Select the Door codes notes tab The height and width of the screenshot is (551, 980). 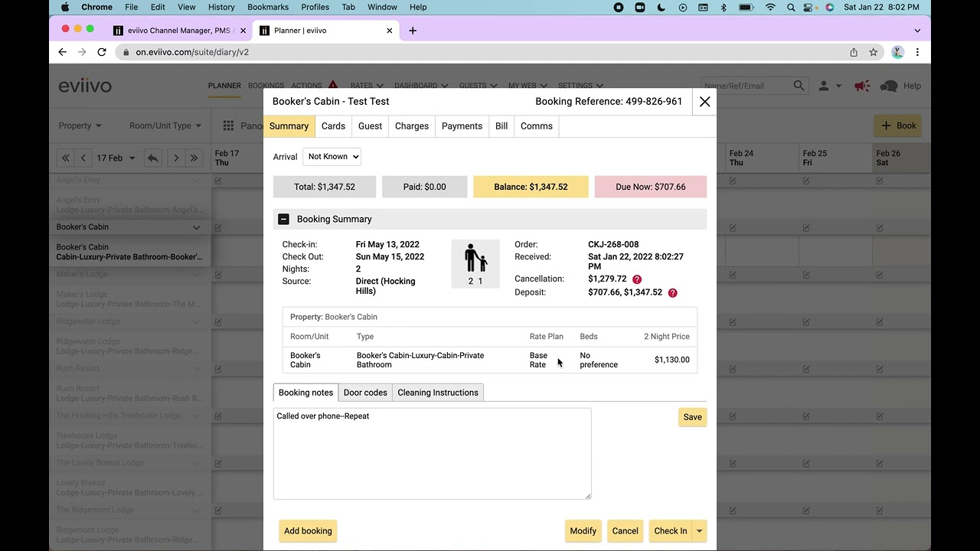tap(365, 393)
